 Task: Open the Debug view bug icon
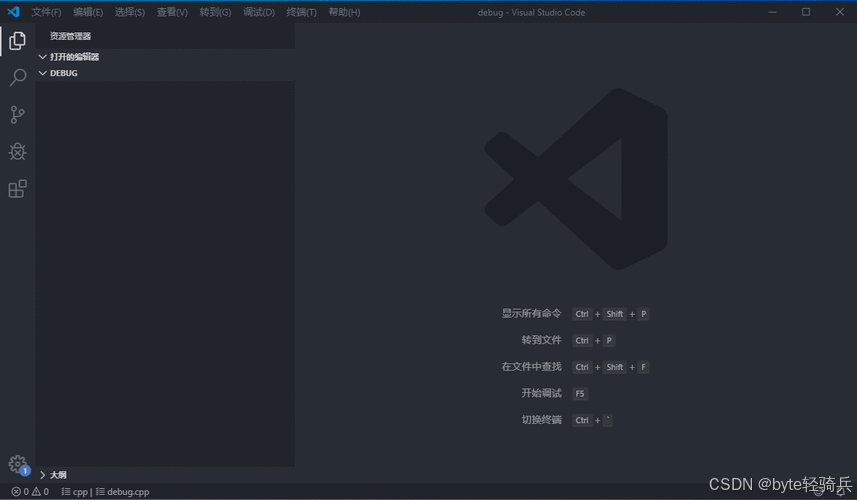[x=17, y=151]
